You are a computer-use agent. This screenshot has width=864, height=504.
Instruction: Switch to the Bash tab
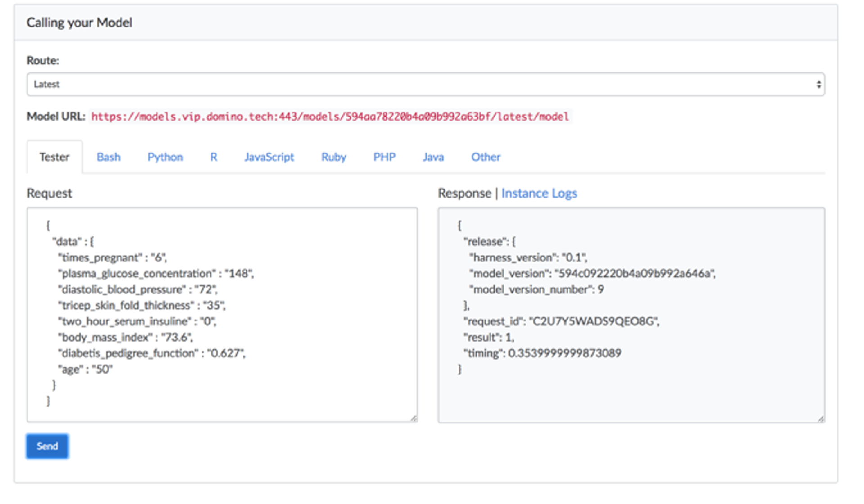tap(108, 157)
